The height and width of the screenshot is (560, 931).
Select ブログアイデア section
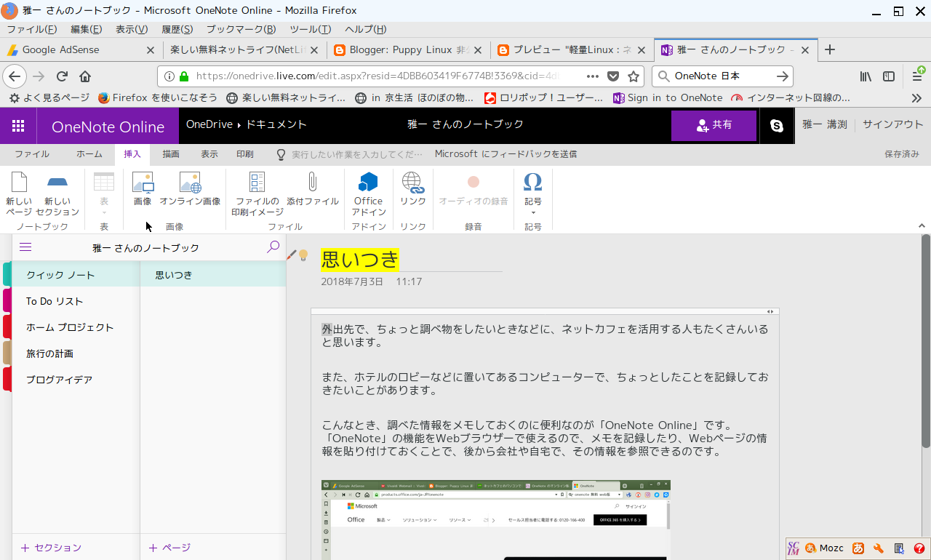point(76,380)
